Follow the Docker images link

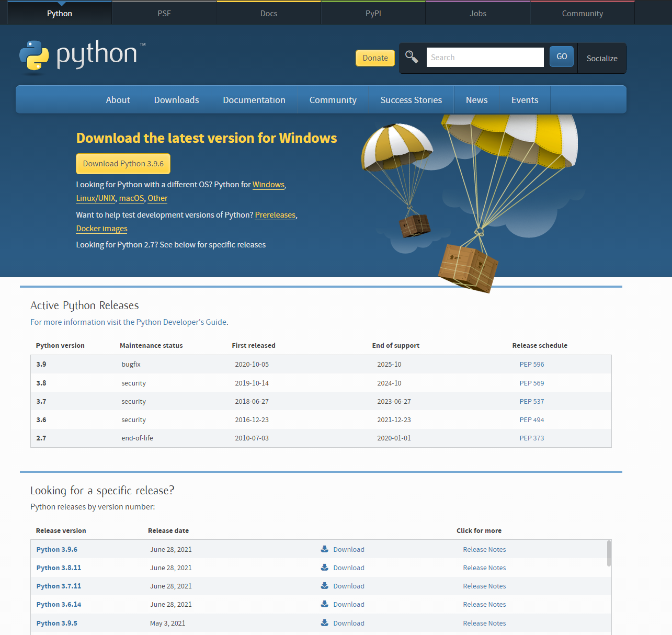point(102,229)
